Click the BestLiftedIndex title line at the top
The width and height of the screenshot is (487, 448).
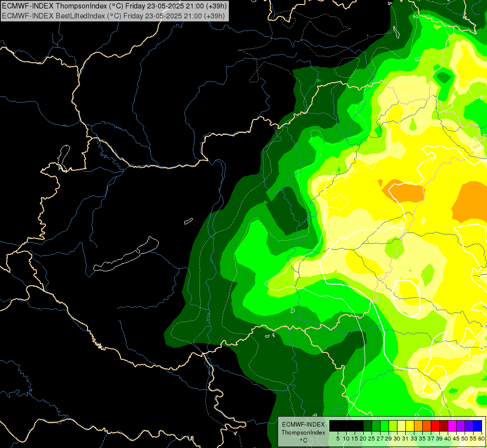pyautogui.click(x=113, y=15)
